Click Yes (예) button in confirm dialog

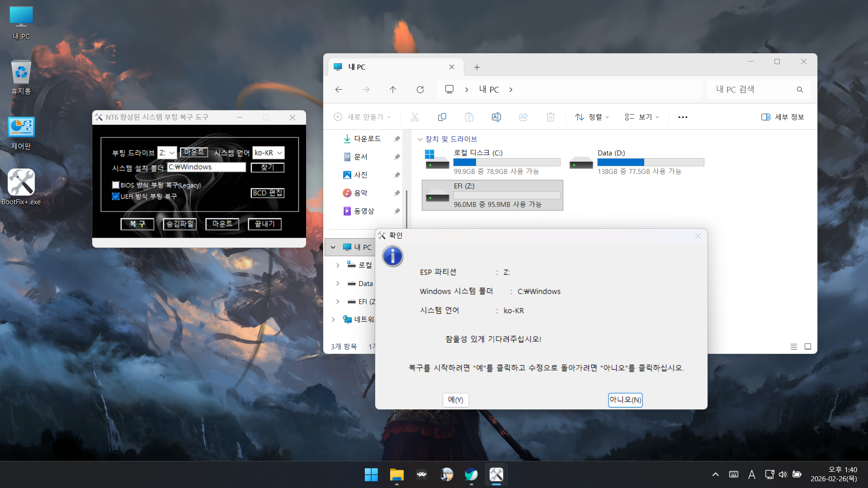(455, 399)
